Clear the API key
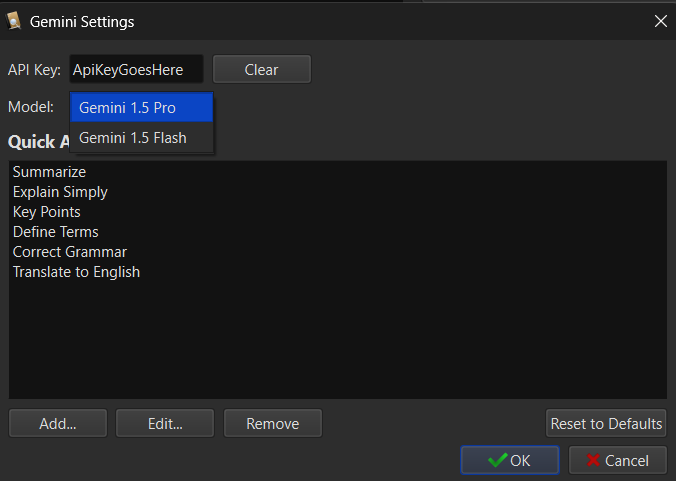Viewport: 676px width, 481px height. (261, 69)
